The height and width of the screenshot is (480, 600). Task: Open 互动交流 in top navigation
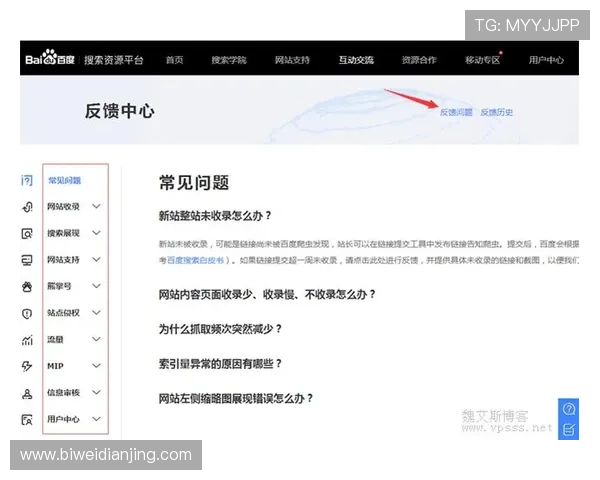click(356, 60)
